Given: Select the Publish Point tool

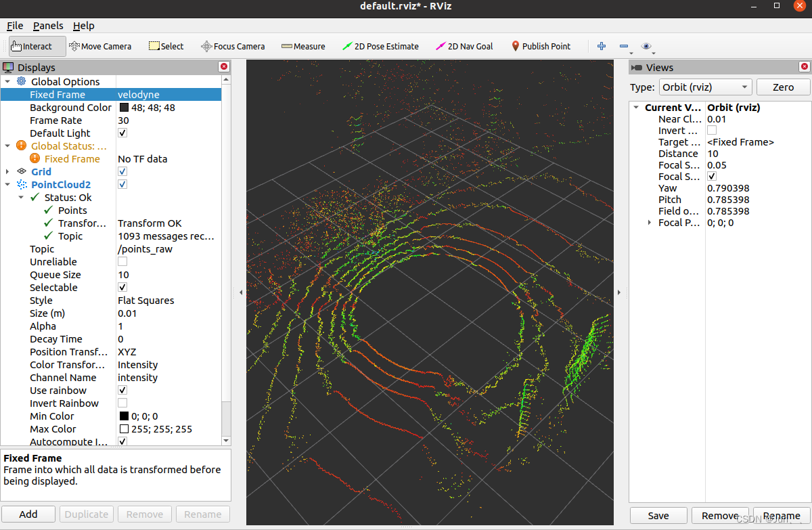Looking at the screenshot, I should 541,46.
